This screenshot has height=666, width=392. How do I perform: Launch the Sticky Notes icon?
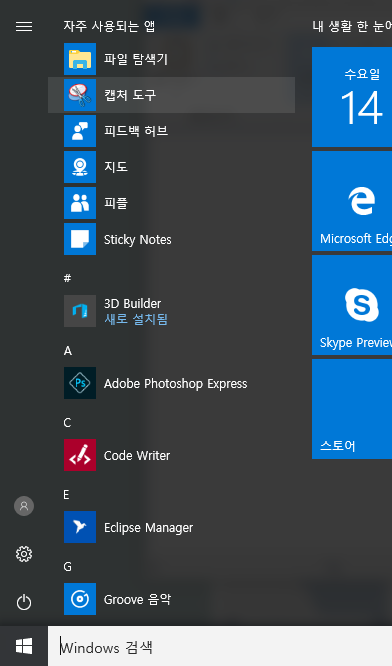pyautogui.click(x=80, y=239)
